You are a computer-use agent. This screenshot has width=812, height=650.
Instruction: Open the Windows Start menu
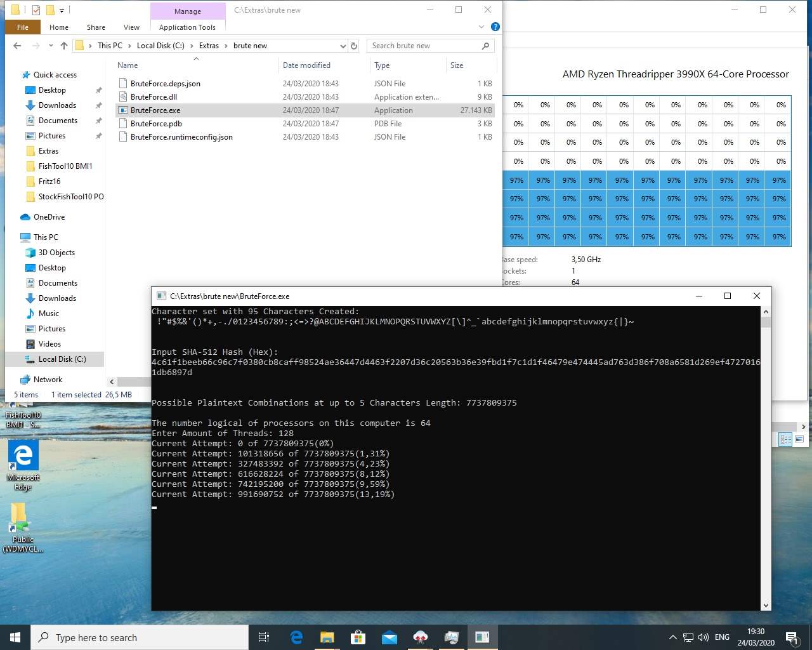tap(15, 637)
